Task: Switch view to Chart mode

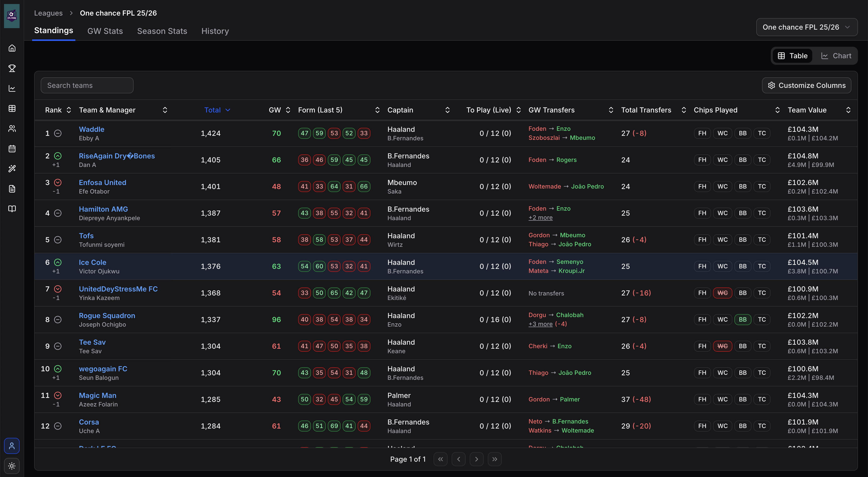Action: coord(837,55)
